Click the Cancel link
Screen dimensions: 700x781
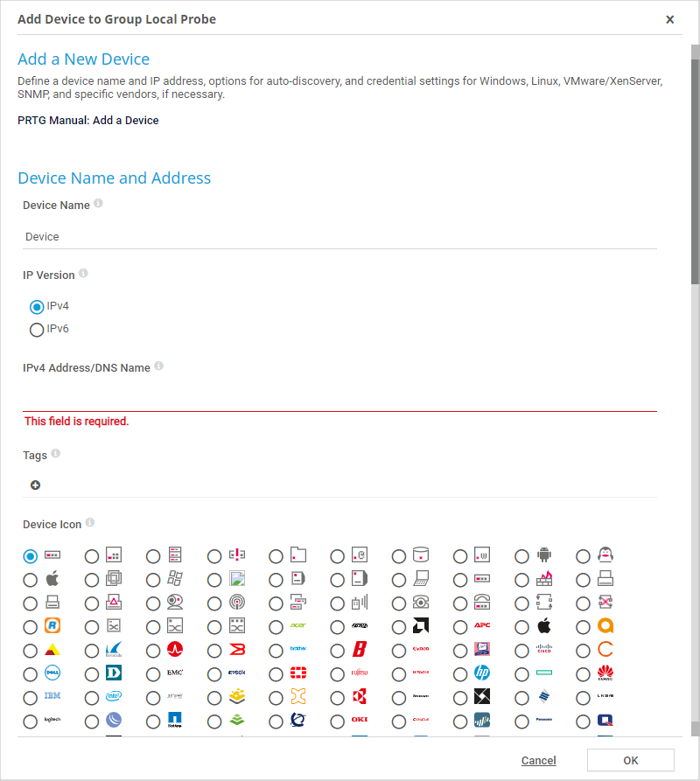click(538, 761)
